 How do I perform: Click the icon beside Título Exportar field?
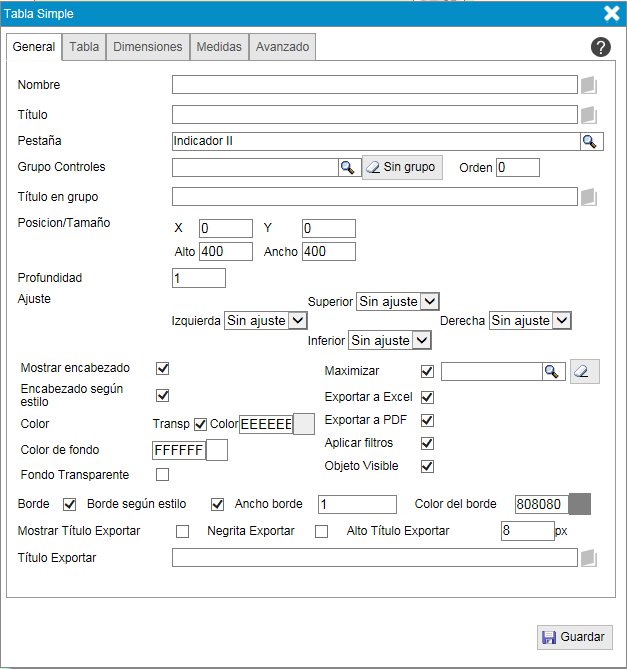coord(589,558)
